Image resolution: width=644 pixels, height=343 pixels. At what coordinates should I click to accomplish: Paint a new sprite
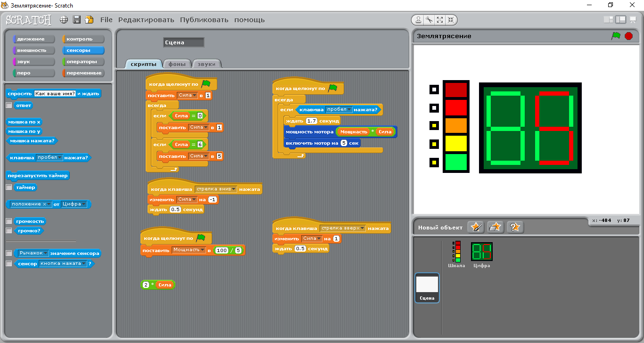click(476, 227)
